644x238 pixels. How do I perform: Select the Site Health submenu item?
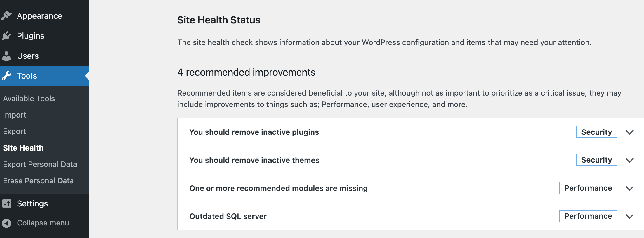(x=23, y=148)
